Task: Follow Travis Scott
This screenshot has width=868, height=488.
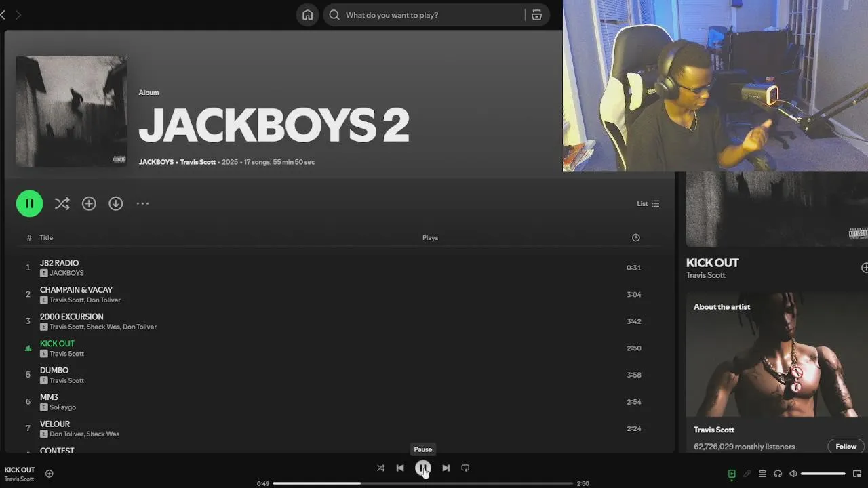Action: pos(846,446)
